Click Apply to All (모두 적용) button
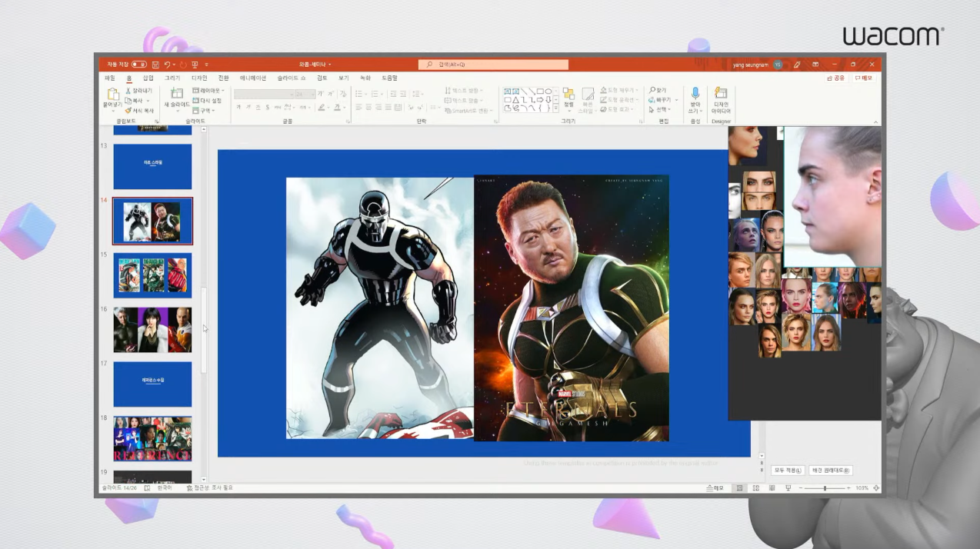The image size is (980, 549). pos(787,470)
